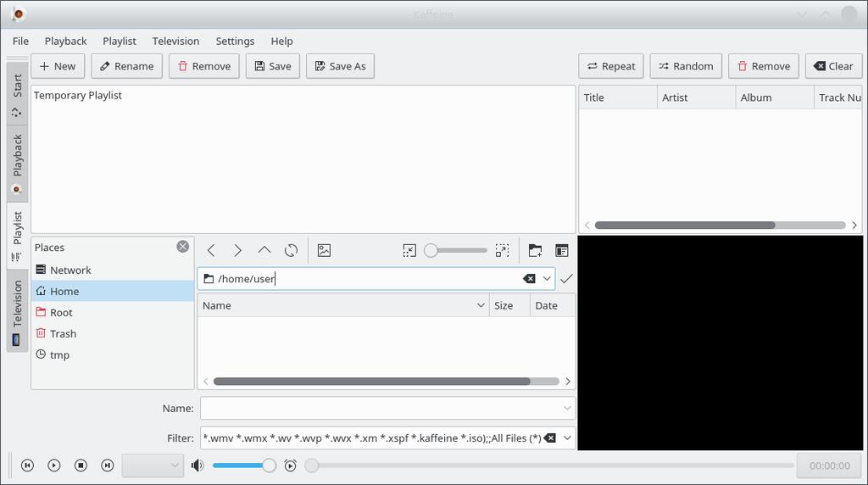This screenshot has height=485, width=868.
Task: Click the Save playlist button
Action: click(273, 66)
